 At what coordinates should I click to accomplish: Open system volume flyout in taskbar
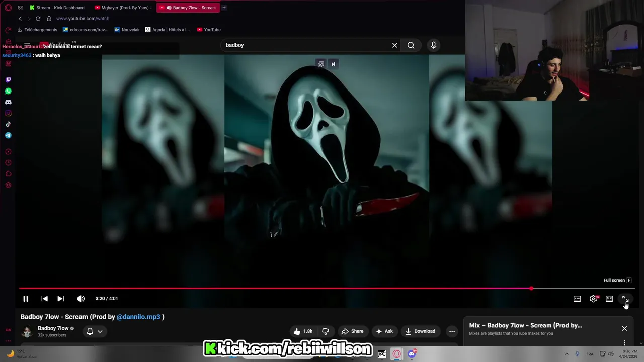tap(611, 354)
